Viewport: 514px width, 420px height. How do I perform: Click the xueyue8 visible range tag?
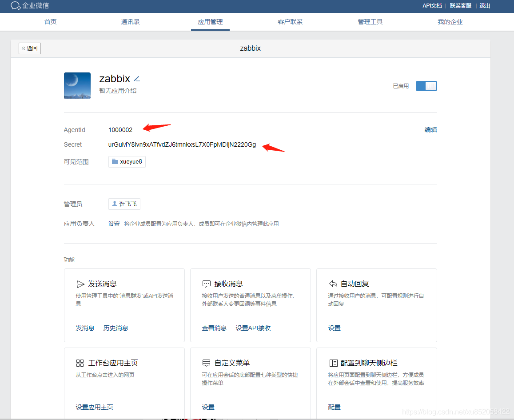pyautogui.click(x=127, y=162)
